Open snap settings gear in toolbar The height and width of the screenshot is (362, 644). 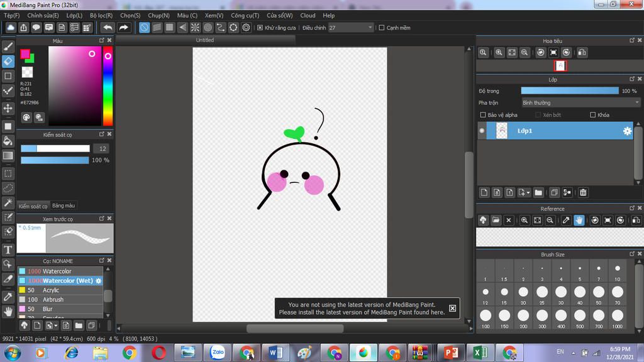tap(246, 28)
